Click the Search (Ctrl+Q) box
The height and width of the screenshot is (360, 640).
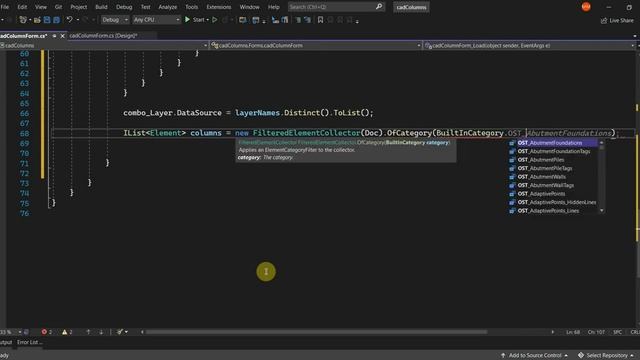coord(336,7)
